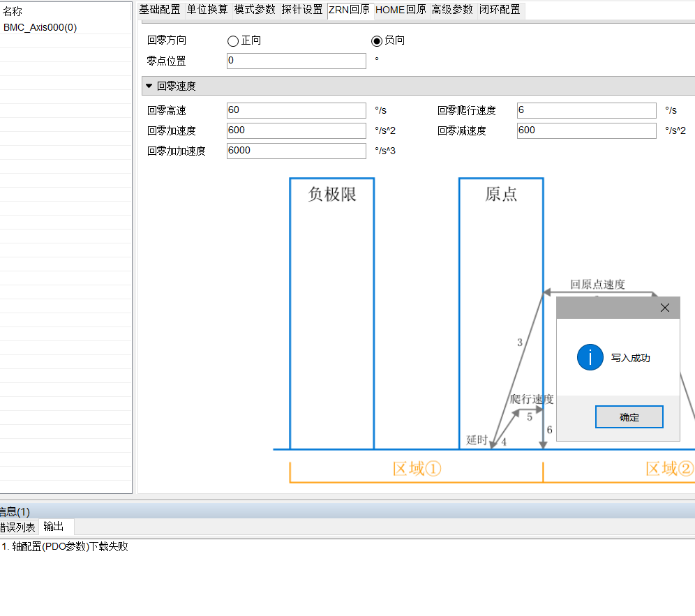Switch to the 基础配置 tab

click(x=159, y=10)
